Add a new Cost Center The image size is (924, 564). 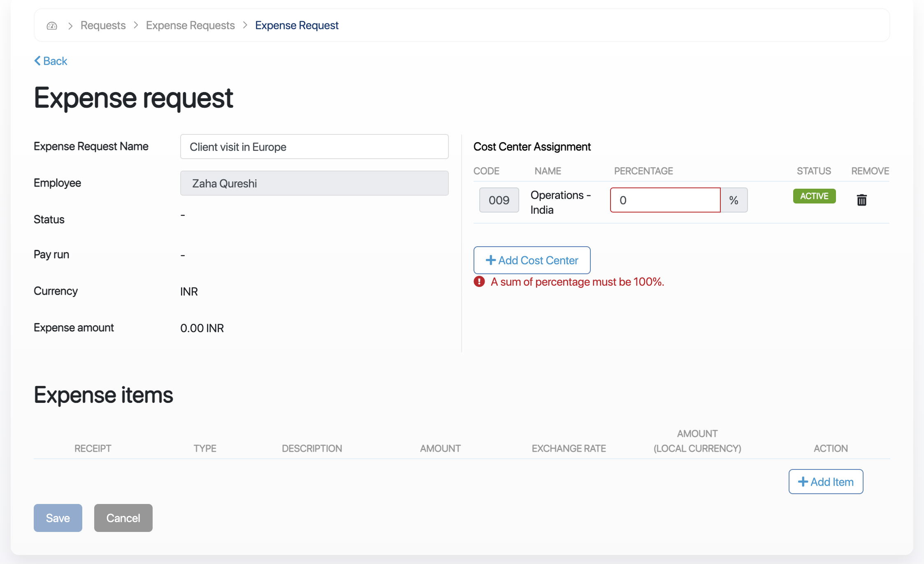532,260
